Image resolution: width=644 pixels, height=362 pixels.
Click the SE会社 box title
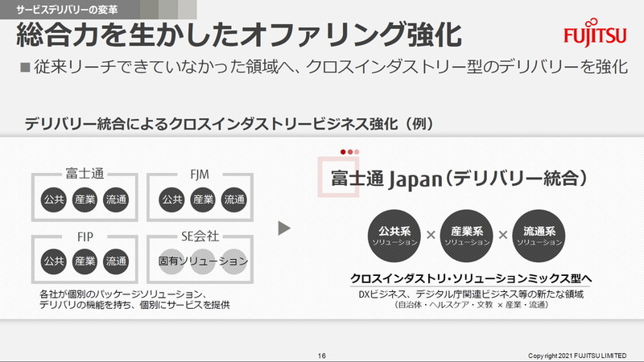tap(200, 237)
